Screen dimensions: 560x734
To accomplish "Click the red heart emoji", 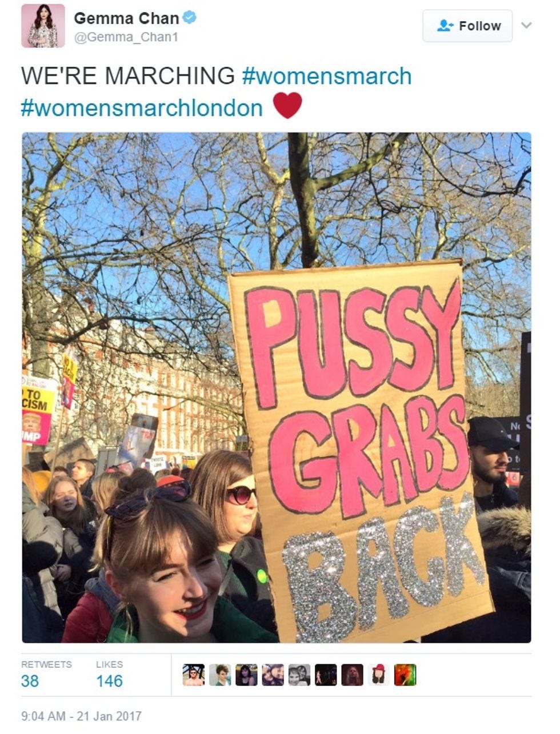I will click(x=287, y=105).
